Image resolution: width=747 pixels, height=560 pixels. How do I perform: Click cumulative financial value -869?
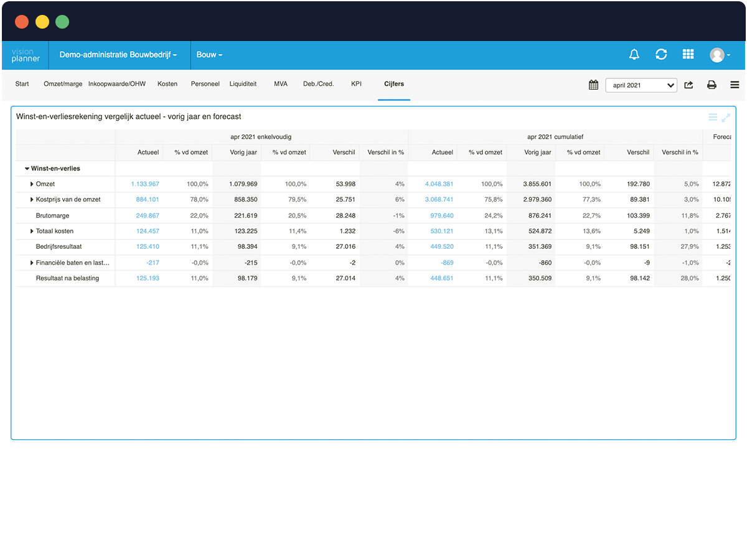click(x=447, y=263)
